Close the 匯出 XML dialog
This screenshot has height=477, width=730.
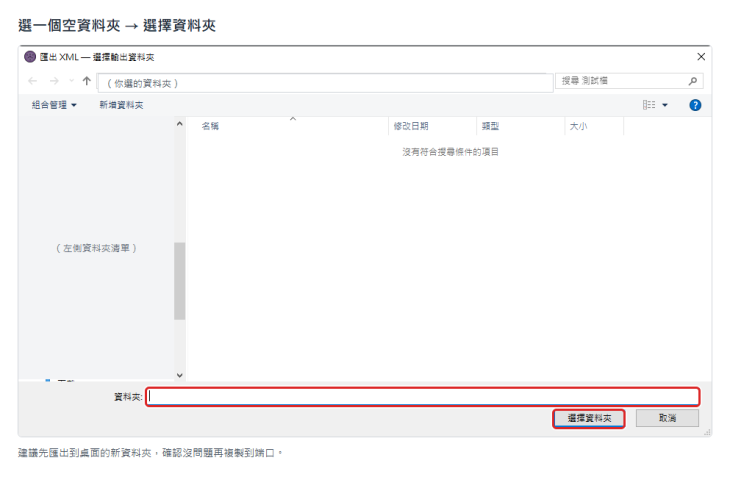point(701,57)
